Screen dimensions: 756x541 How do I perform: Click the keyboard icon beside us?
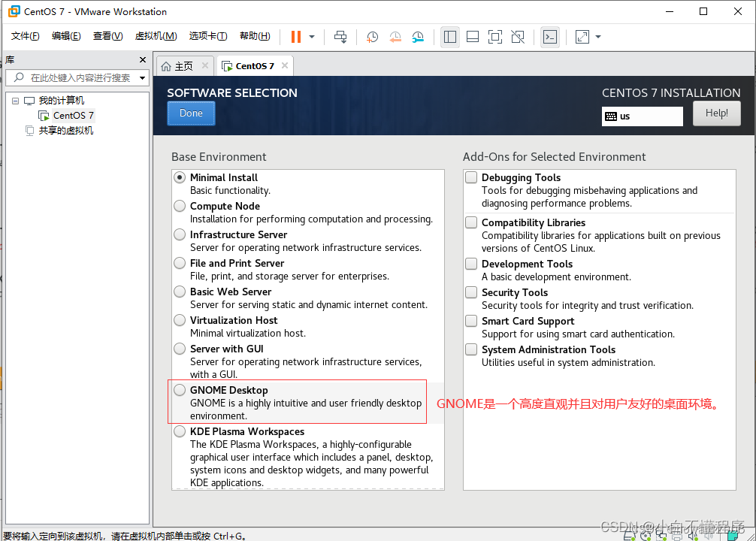click(x=611, y=116)
